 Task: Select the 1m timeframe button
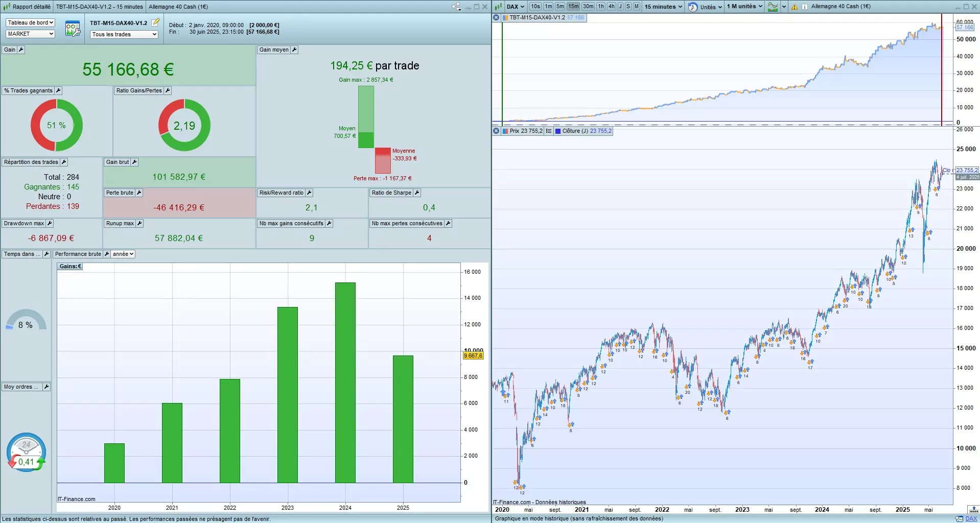pos(548,7)
